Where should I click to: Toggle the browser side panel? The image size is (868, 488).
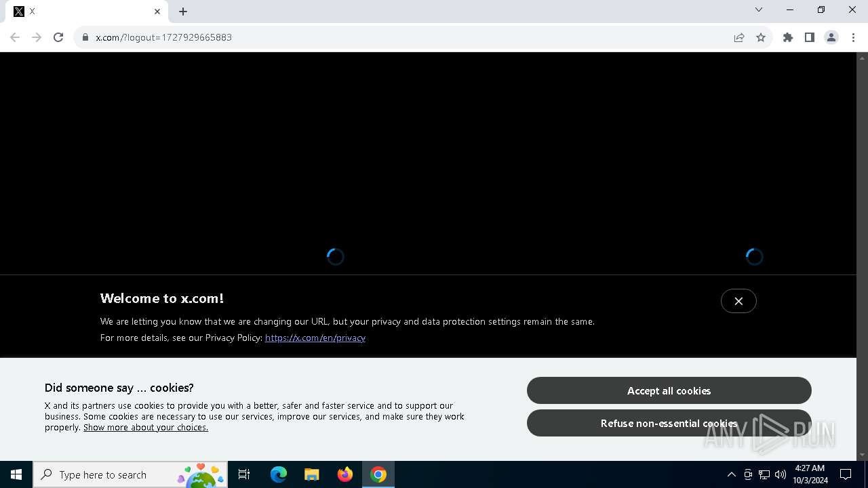(x=810, y=37)
